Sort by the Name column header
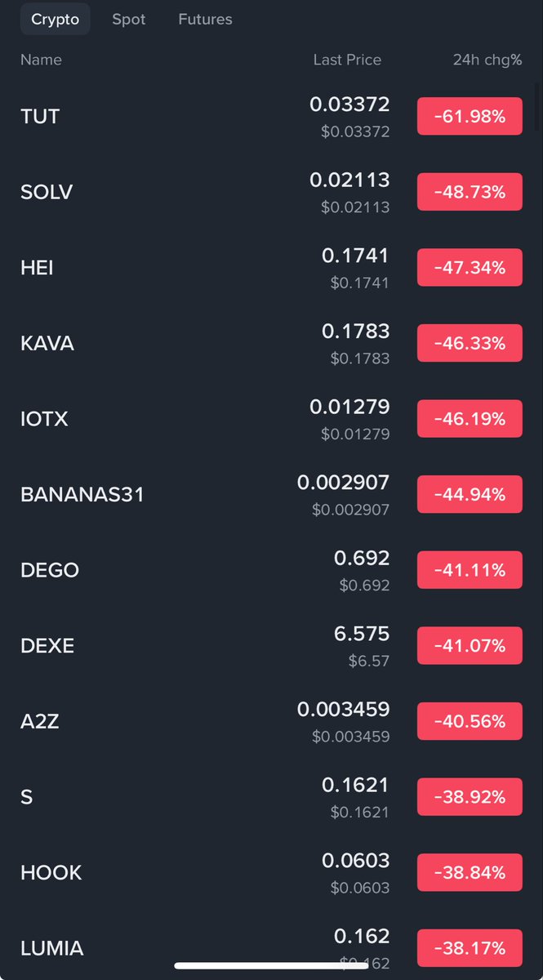This screenshot has width=543, height=980. [41, 60]
